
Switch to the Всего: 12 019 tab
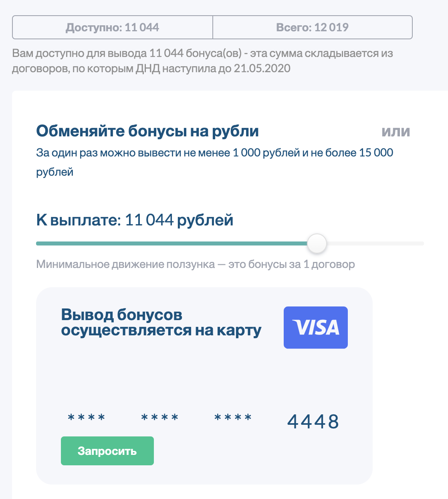coord(312,27)
